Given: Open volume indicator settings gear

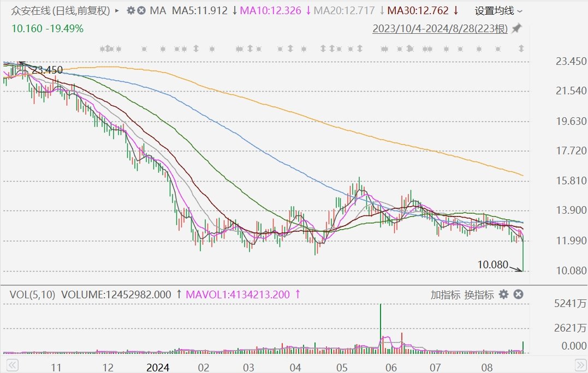Looking at the screenshot, I should [x=503, y=294].
